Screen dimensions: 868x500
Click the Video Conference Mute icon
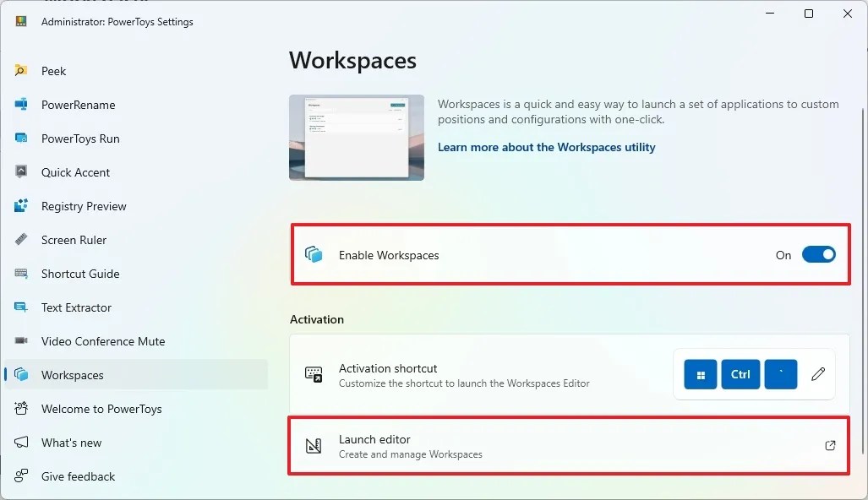click(x=23, y=341)
